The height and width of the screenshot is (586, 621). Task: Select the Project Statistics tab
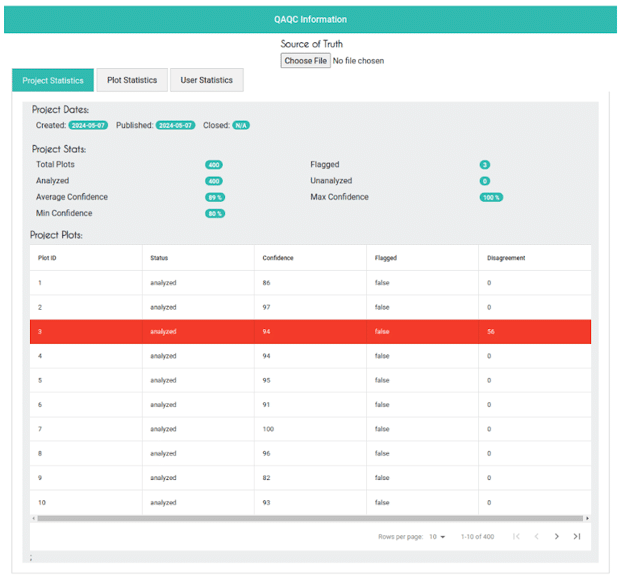(53, 80)
